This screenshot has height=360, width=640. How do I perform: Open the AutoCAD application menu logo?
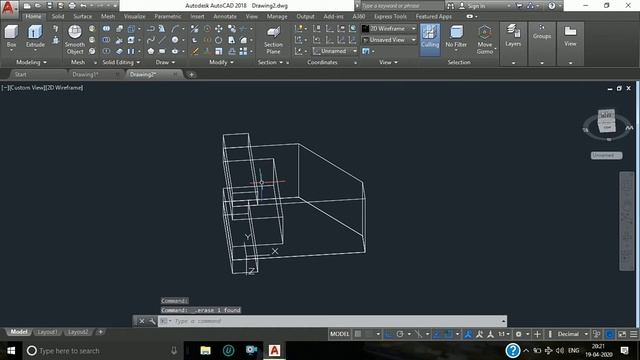[x=8, y=8]
